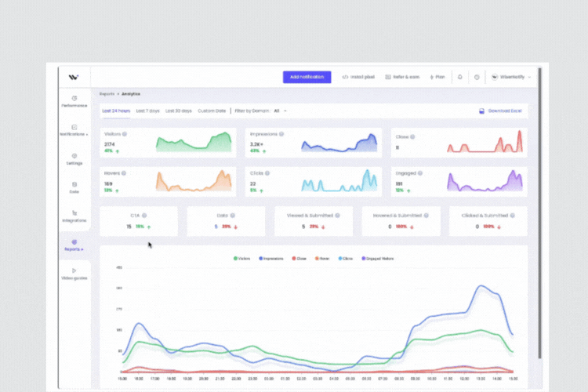
Task: Click the info icon next to Engaged
Action: click(x=420, y=173)
